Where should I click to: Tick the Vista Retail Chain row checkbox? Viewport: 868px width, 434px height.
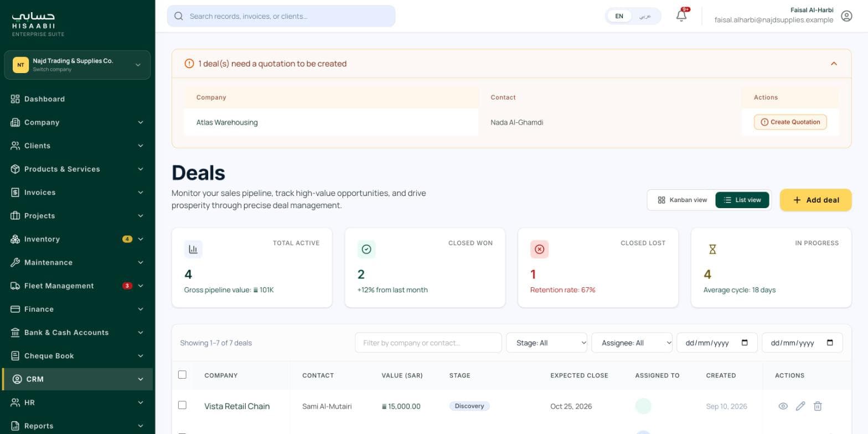182,405
